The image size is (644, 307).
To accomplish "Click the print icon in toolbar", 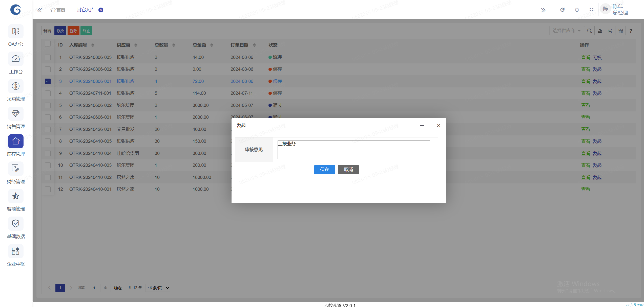I will click(610, 31).
